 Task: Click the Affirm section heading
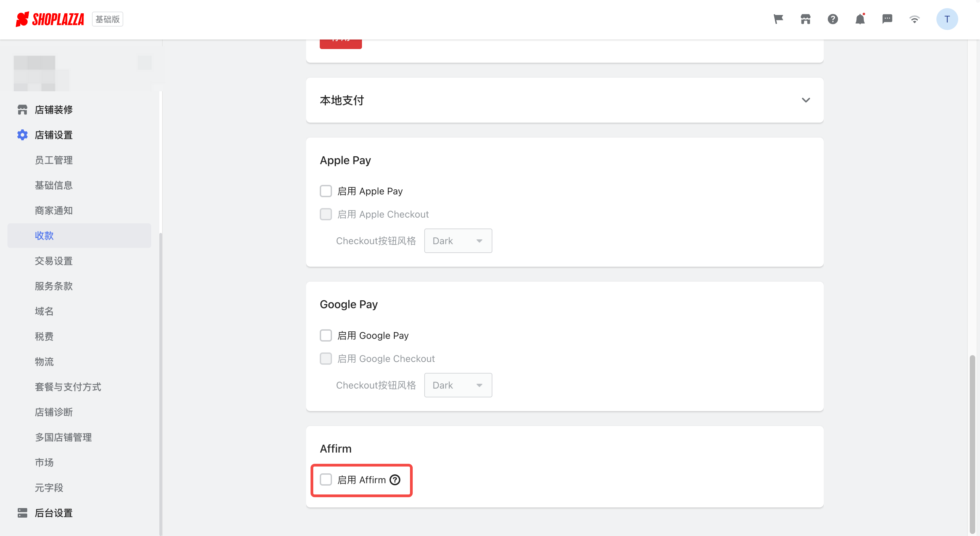(335, 448)
